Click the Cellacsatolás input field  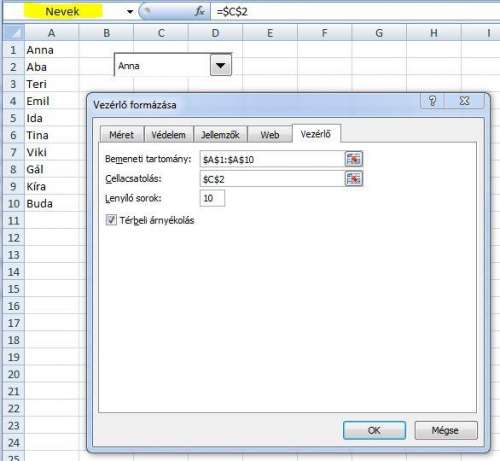point(272,179)
